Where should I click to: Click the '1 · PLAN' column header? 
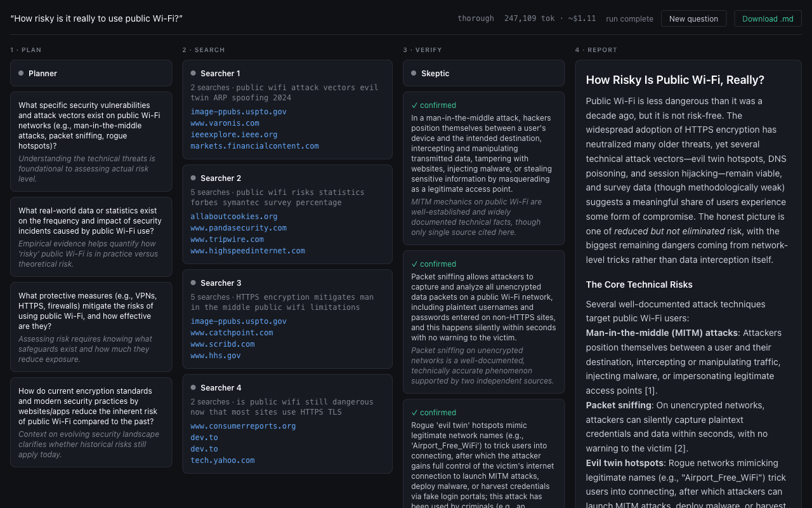pos(26,50)
